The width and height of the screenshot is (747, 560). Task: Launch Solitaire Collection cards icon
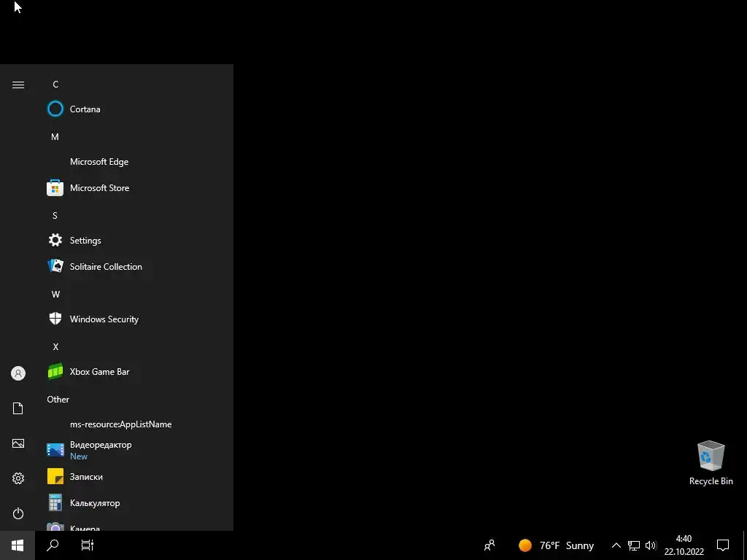tap(55, 266)
